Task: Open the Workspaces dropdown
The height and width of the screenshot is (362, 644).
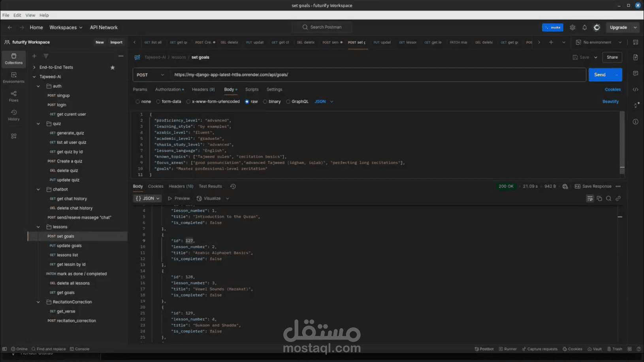Action: click(66, 27)
